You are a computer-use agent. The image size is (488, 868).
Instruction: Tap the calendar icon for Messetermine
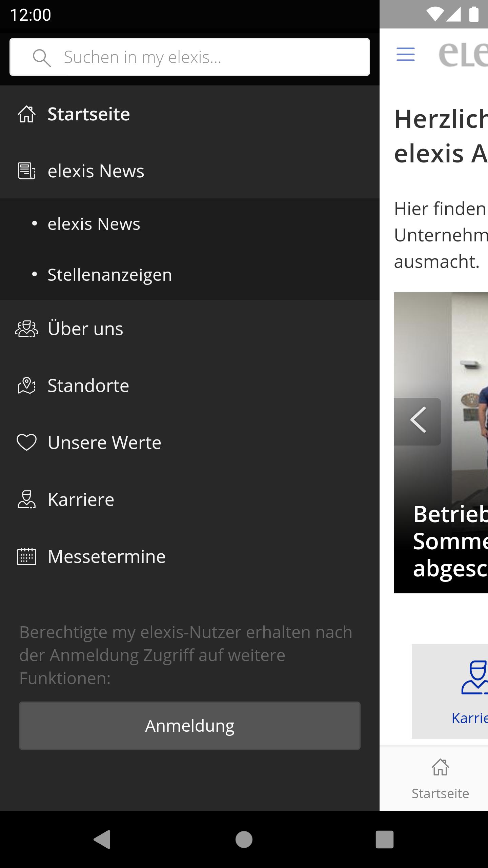[x=26, y=556]
